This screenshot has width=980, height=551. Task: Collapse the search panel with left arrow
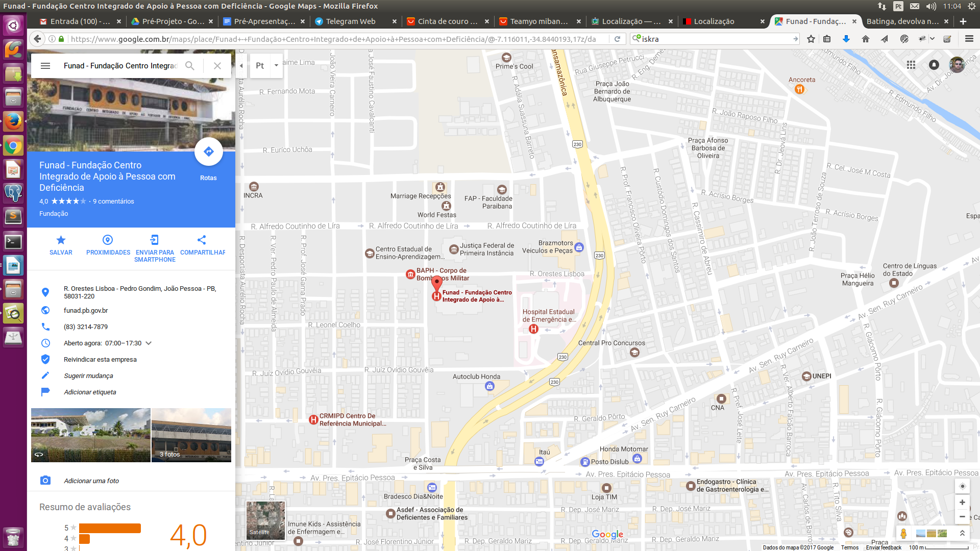pos(240,65)
